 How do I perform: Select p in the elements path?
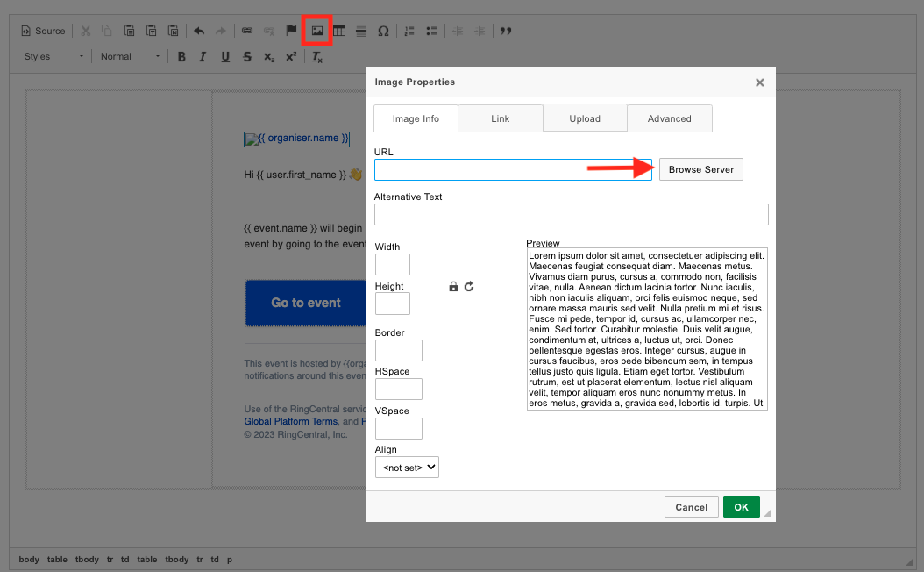point(230,559)
